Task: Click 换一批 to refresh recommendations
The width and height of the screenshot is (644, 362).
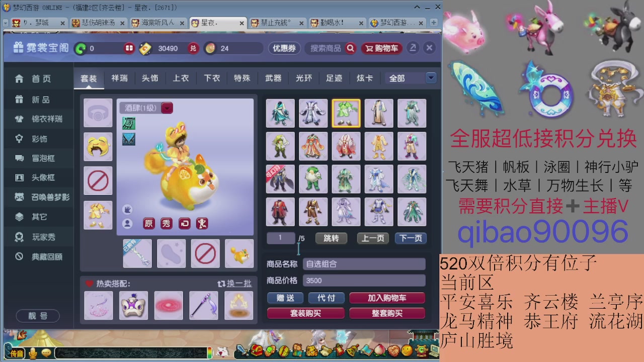Action: click(234, 284)
